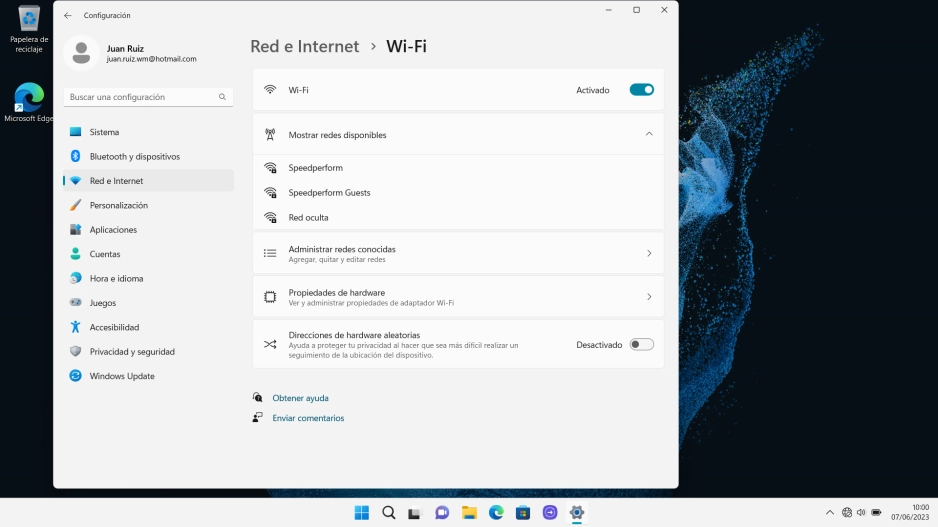Connect to the Speedperform Guests network

coord(458,193)
